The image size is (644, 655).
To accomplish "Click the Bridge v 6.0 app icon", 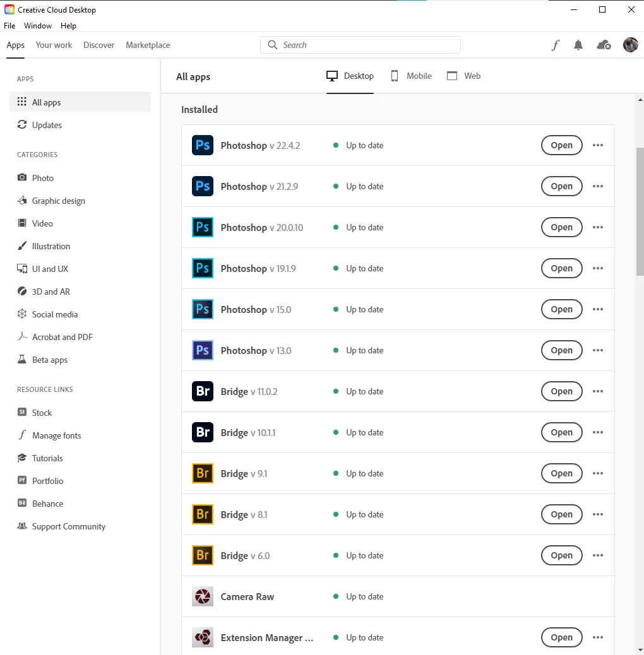I will point(203,555).
